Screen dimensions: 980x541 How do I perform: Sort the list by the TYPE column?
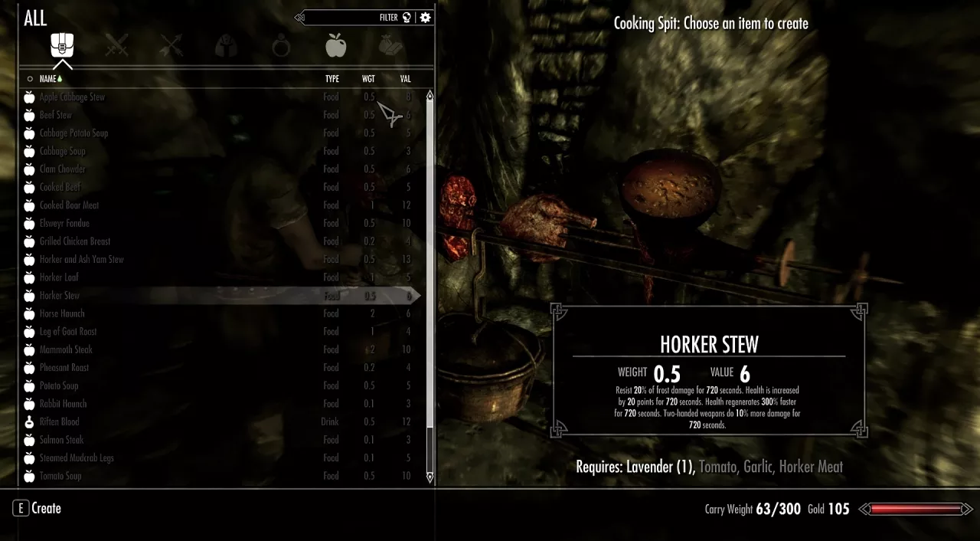point(332,79)
